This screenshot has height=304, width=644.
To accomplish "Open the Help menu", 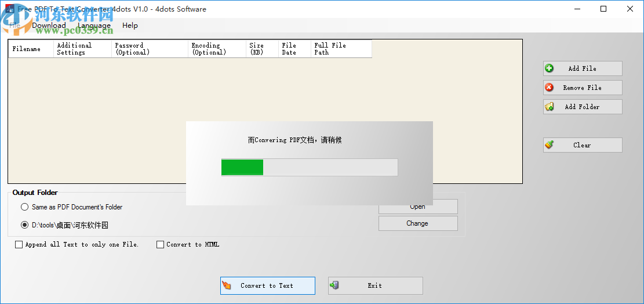I will (130, 26).
